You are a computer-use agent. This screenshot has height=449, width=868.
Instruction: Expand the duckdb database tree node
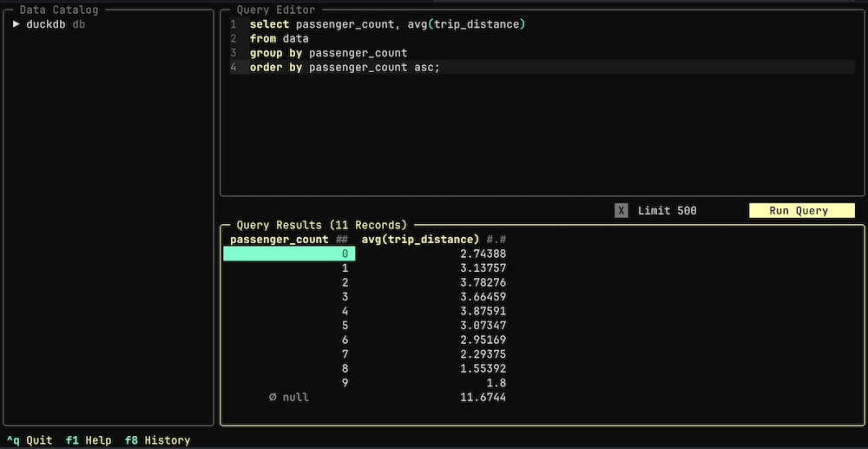16,24
